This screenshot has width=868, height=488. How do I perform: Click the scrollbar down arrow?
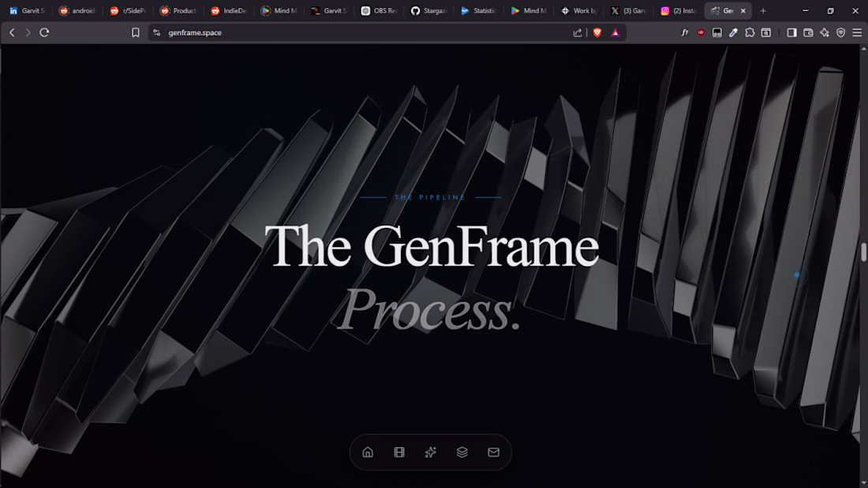coord(863,483)
